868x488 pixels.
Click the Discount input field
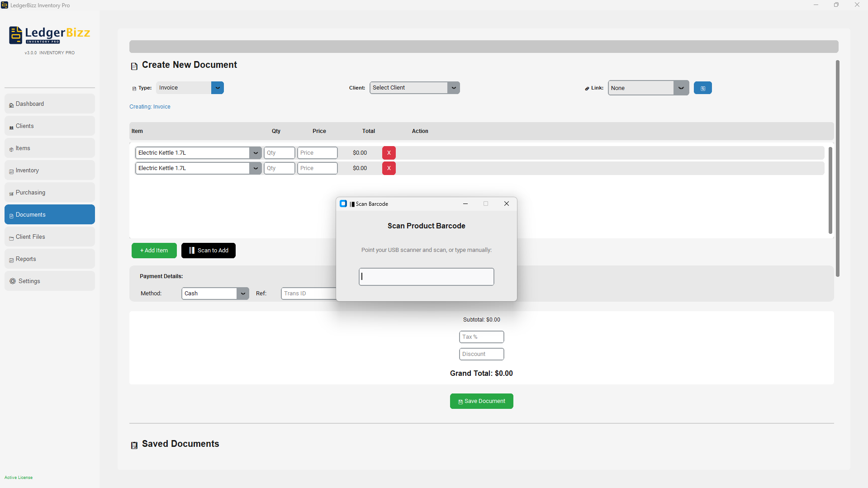pyautogui.click(x=482, y=354)
